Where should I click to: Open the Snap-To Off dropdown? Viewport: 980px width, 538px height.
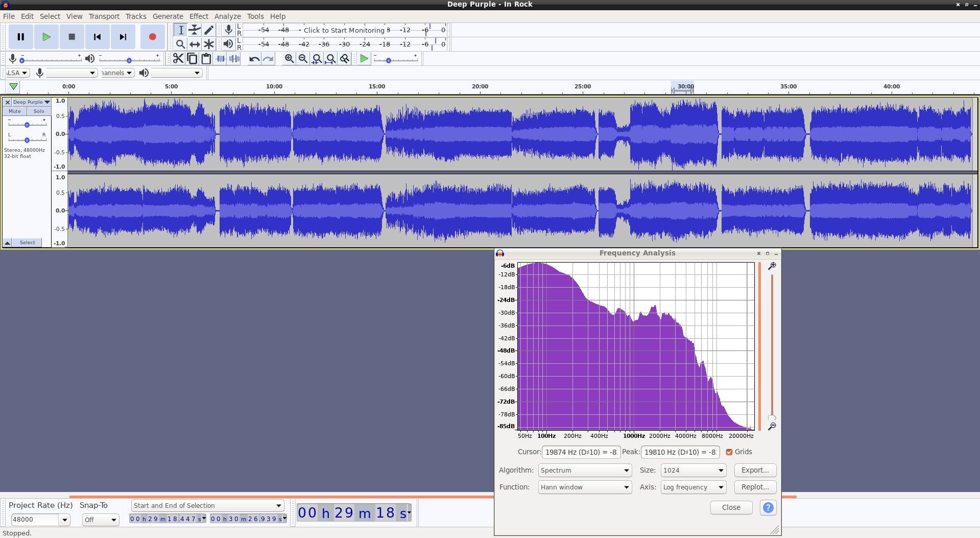pyautogui.click(x=101, y=520)
